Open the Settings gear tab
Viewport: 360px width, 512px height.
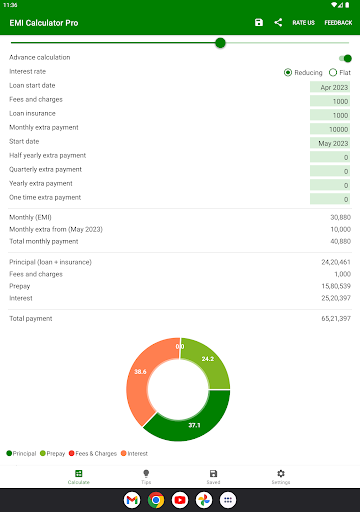[x=281, y=477]
